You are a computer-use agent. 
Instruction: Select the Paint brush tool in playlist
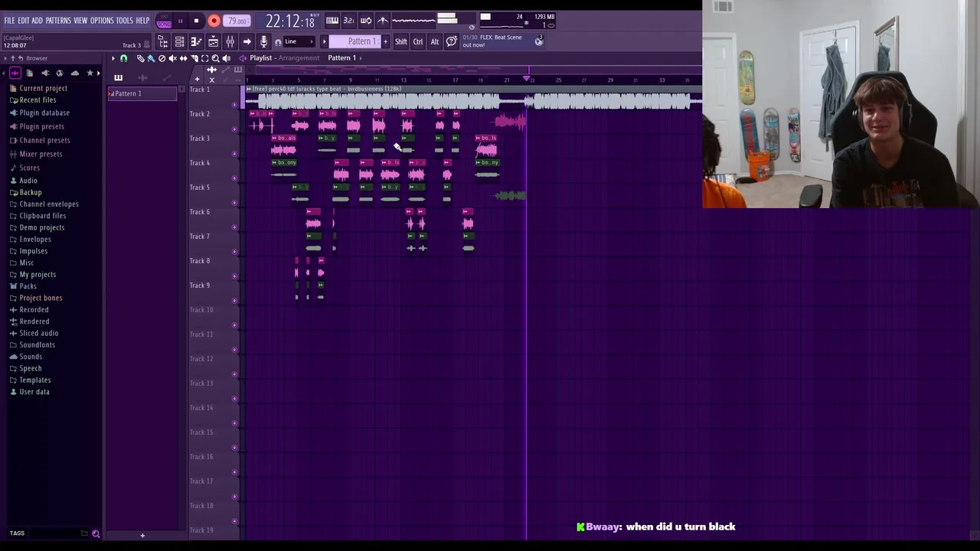click(x=151, y=58)
